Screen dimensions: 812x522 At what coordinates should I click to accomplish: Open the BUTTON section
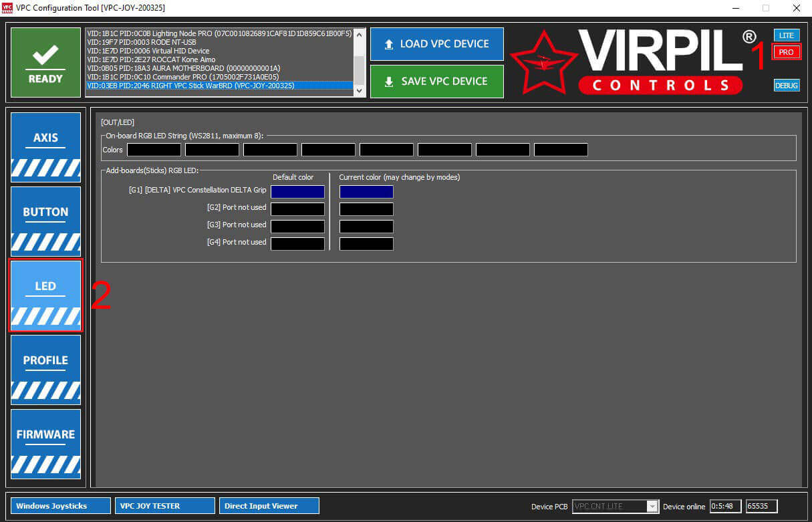[x=46, y=221]
